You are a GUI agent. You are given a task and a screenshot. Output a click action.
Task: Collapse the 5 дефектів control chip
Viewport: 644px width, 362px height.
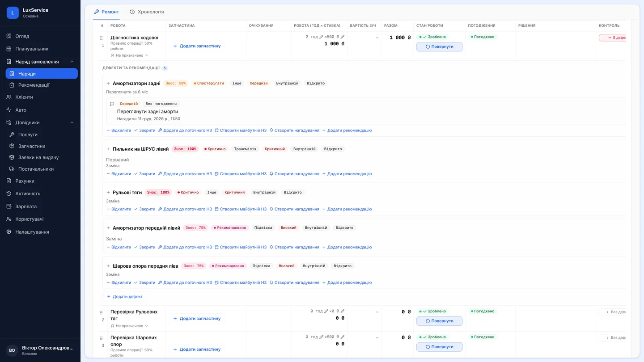coord(613,38)
